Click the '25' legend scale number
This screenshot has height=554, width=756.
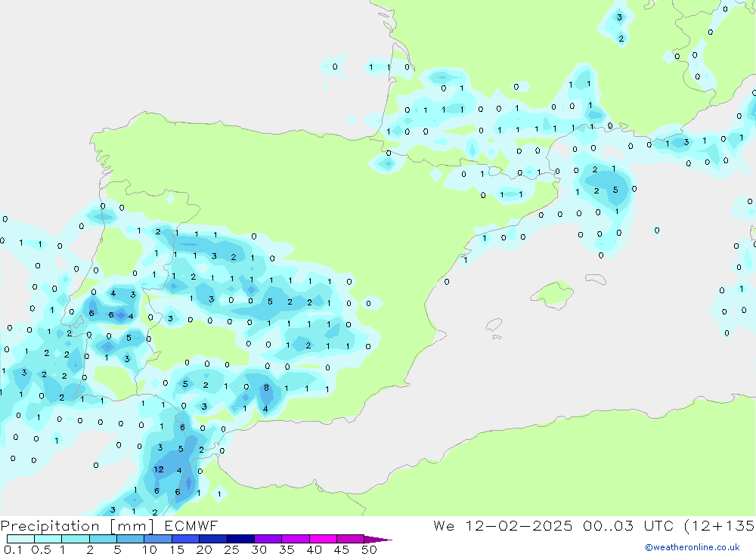(231, 549)
